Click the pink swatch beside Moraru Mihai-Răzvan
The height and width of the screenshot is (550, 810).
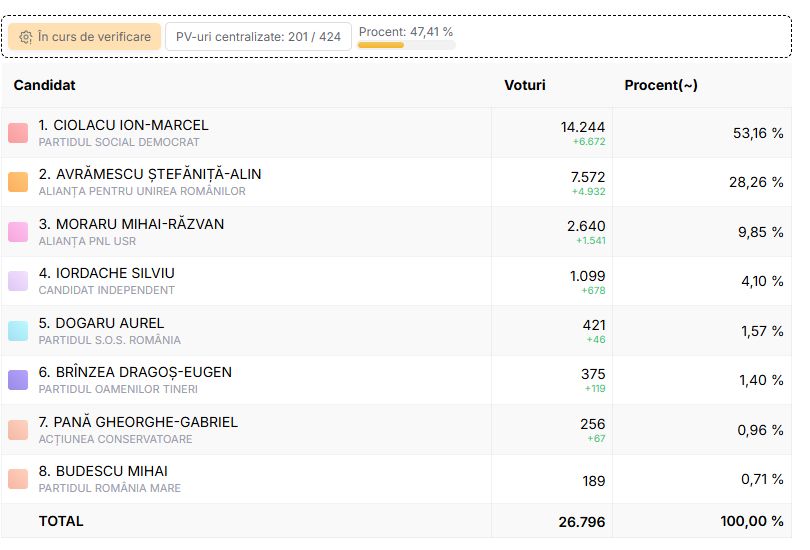(18, 232)
